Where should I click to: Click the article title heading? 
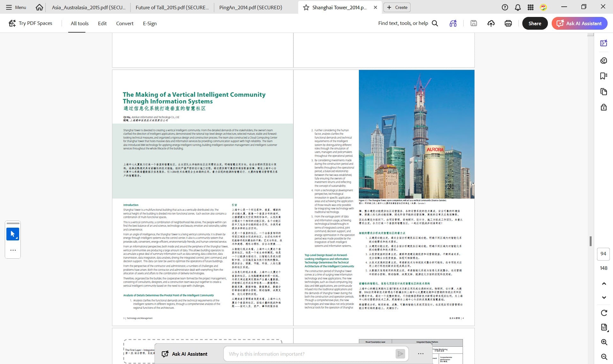[194, 98]
